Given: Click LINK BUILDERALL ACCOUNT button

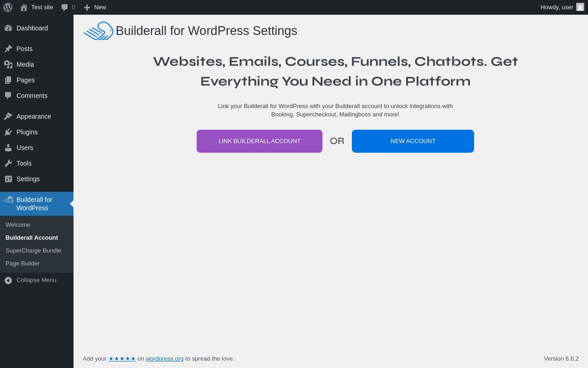Looking at the screenshot, I should 260,141.
